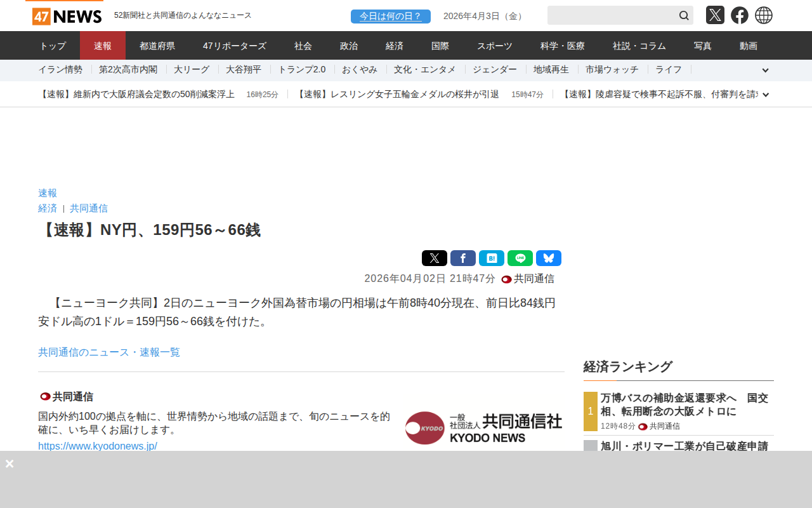Expand the topic keywords bar
This screenshot has height=508, width=812.
pyautogui.click(x=765, y=70)
